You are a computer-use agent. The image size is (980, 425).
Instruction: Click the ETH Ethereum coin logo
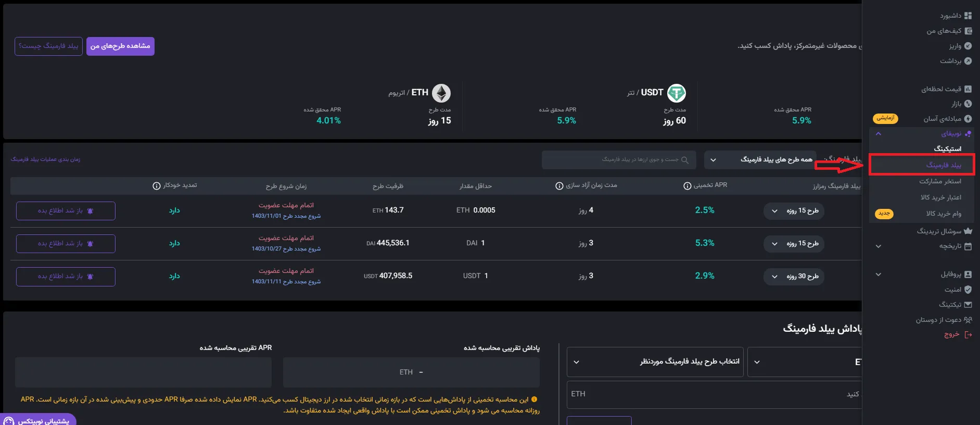441,93
